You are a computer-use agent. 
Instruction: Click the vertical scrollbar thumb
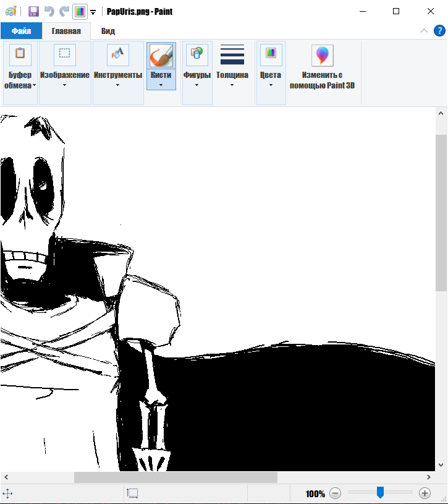click(441, 213)
